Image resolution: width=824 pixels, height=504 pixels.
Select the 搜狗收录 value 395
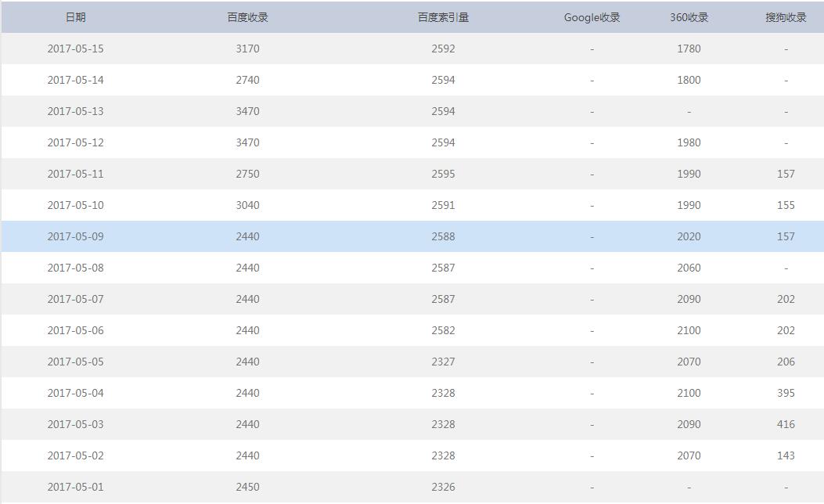(x=786, y=393)
